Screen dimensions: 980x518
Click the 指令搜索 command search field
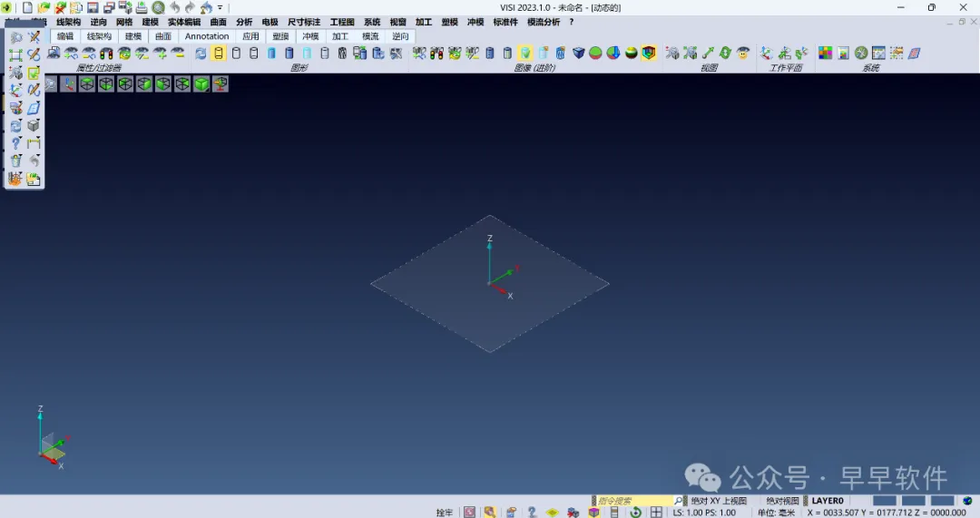click(x=633, y=501)
